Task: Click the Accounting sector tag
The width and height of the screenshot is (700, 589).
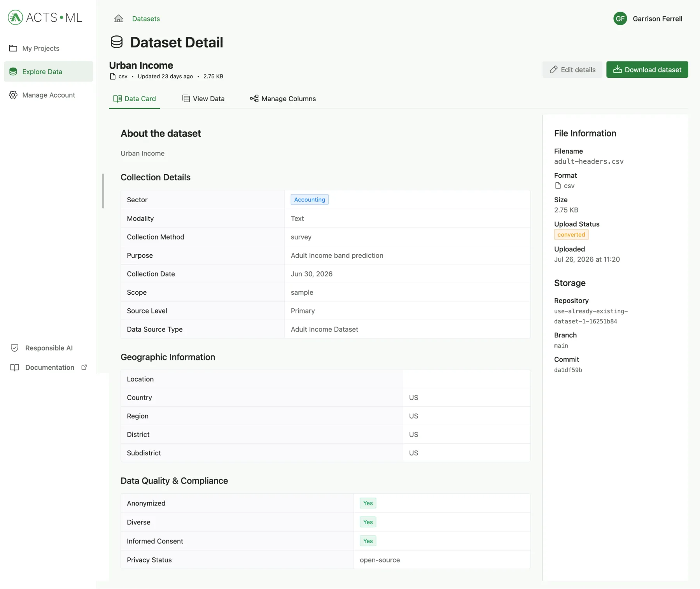Action: point(310,199)
